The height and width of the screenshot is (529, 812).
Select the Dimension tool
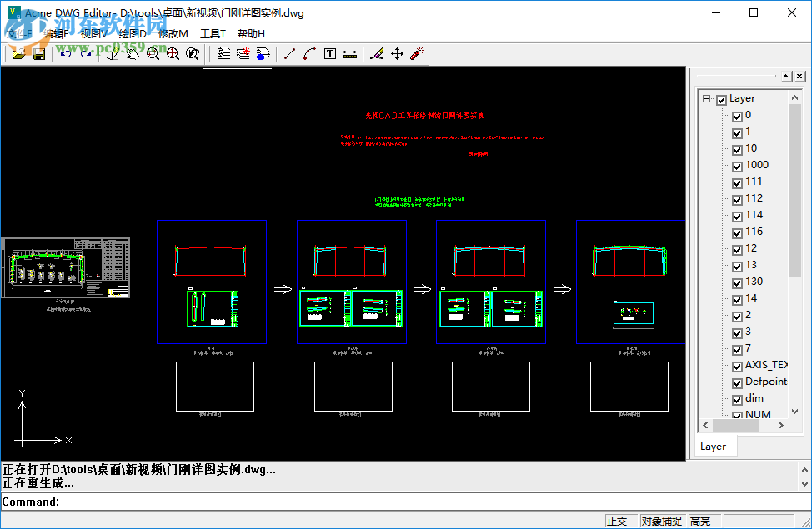click(350, 52)
